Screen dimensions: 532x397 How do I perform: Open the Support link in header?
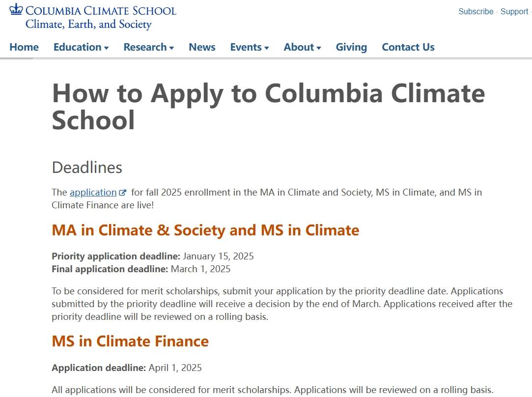(x=514, y=11)
